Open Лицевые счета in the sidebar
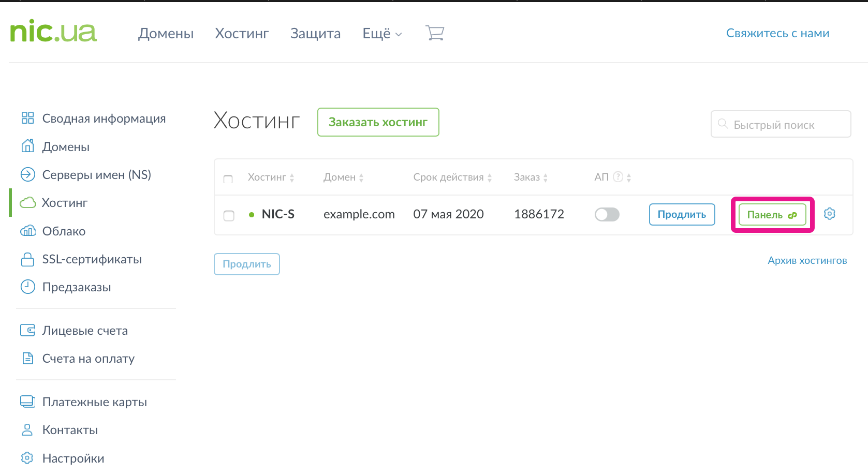Screen dimensions: 868x475 tap(85, 331)
